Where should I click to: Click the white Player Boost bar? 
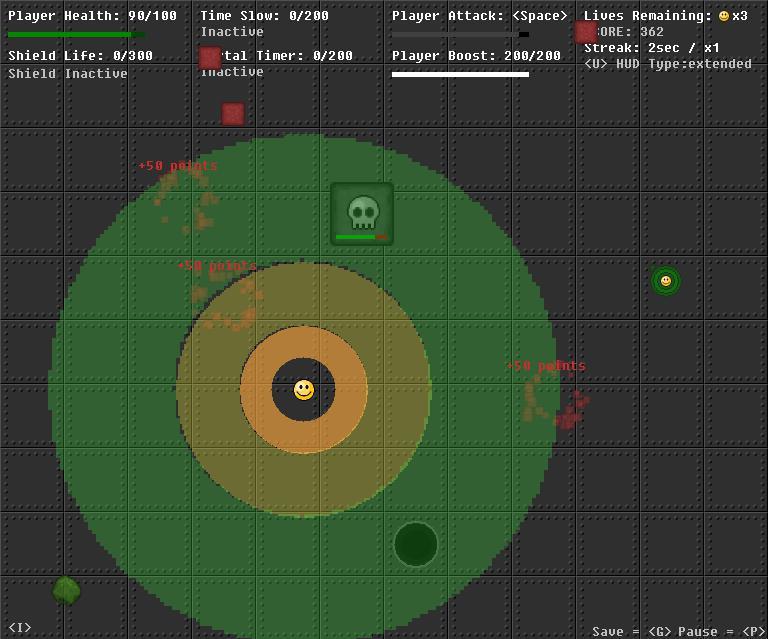(460, 74)
